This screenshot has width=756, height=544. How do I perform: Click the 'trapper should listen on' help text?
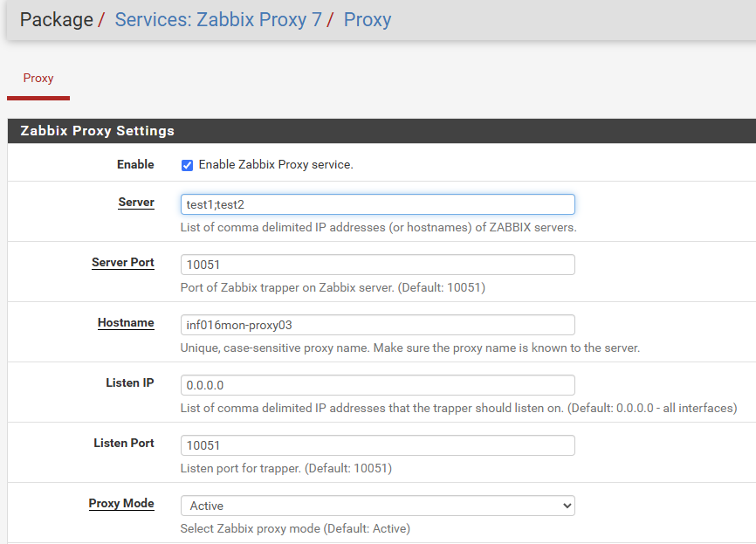point(458,408)
